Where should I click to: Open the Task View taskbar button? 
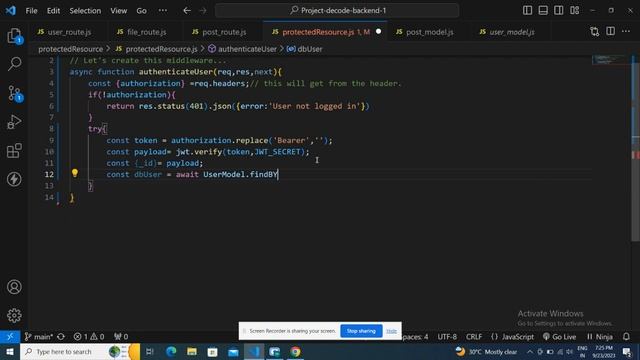coord(149,351)
